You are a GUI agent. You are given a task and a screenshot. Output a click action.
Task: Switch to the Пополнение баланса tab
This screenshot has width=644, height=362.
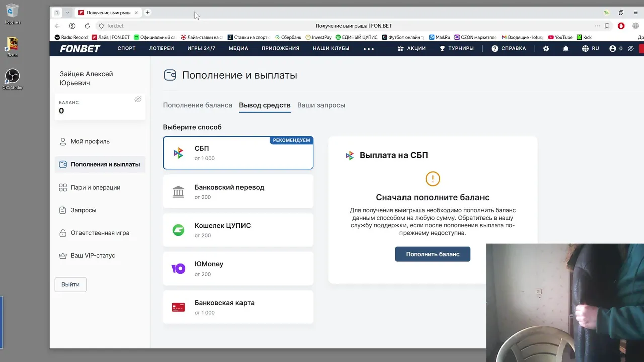(x=197, y=105)
